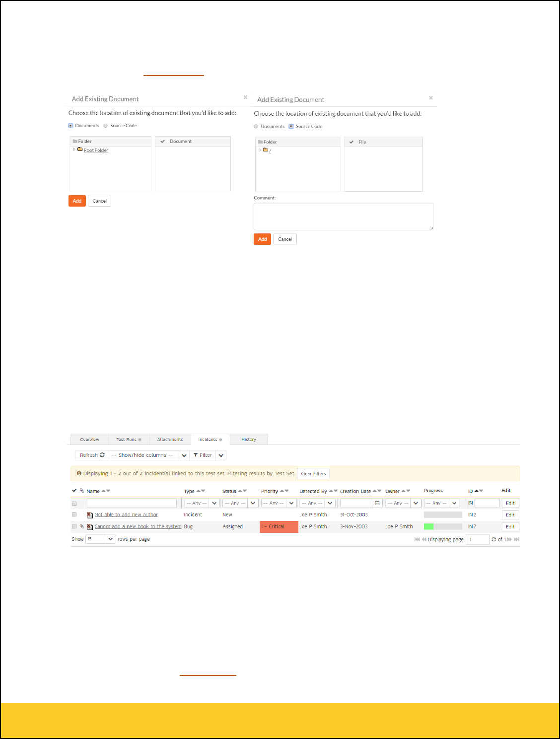
Task: Select Documents radio in dialog with Comment box
Action: click(256, 126)
